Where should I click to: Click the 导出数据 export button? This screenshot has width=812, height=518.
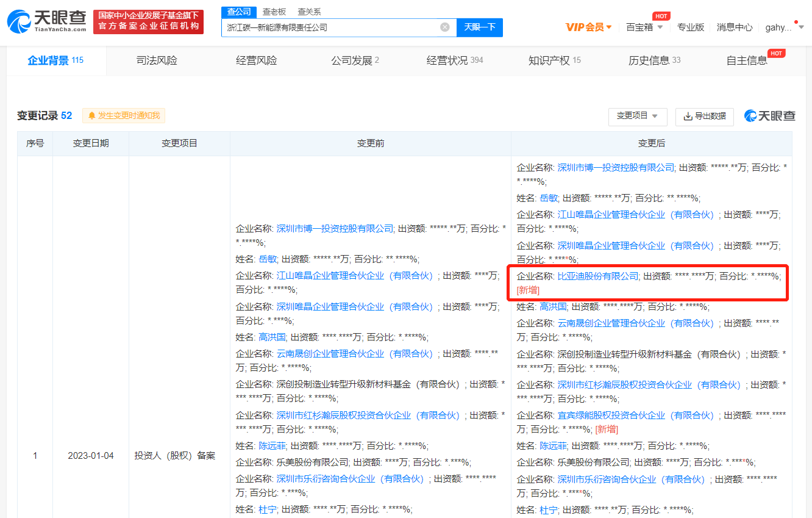coord(705,117)
